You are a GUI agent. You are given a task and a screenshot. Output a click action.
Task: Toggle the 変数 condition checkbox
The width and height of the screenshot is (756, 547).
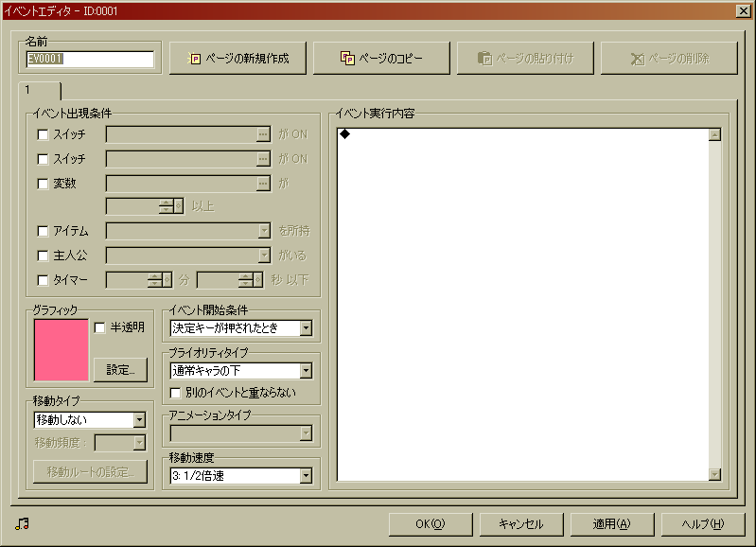coord(42,184)
